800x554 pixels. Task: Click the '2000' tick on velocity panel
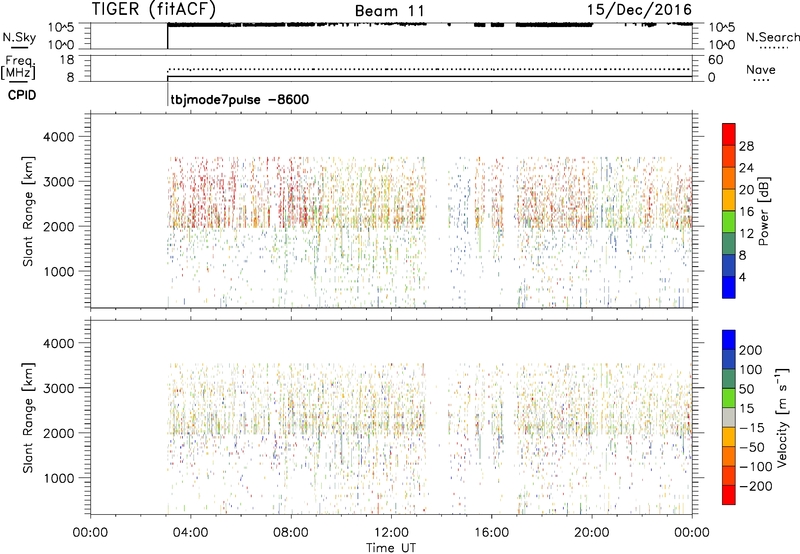(58, 433)
